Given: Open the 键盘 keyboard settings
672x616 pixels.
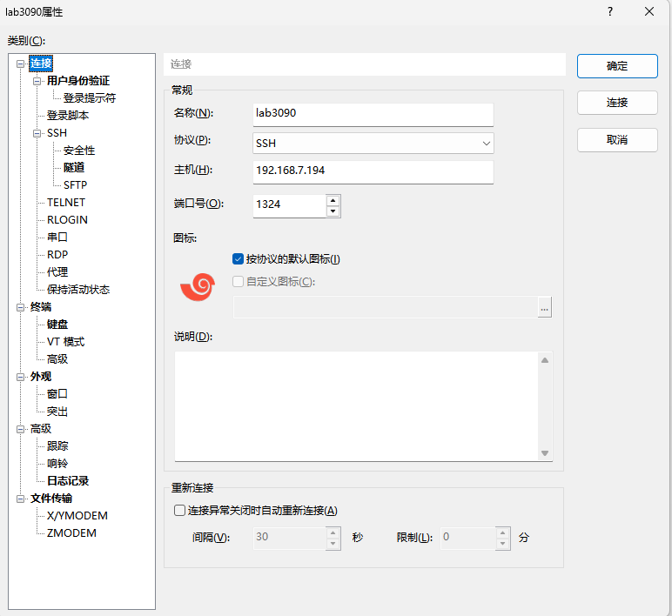Looking at the screenshot, I should coord(57,325).
